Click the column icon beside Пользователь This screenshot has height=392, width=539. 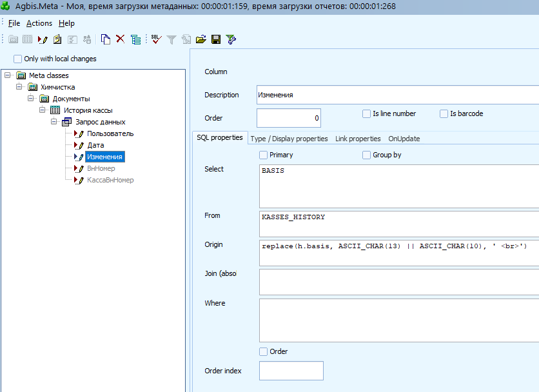79,133
